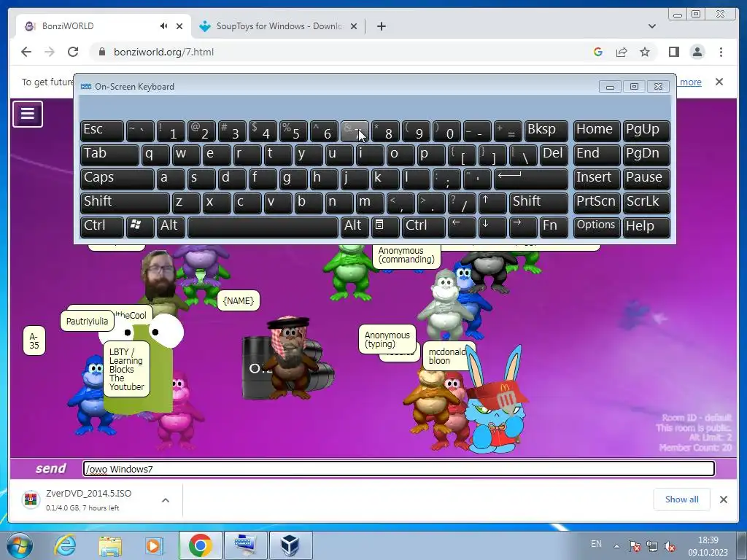This screenshot has width=747, height=560.
Task: Reload the bonziworld page
Action: click(73, 52)
